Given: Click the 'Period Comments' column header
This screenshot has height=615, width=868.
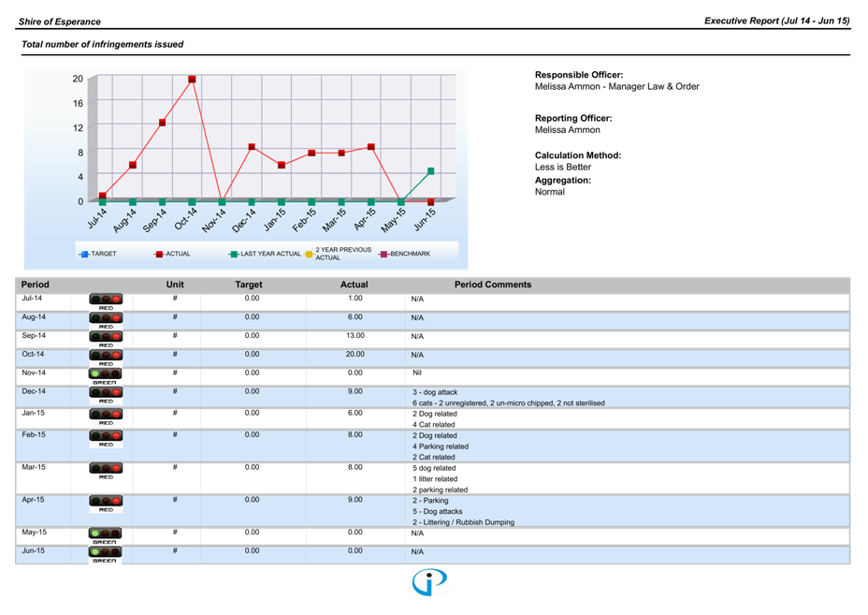Looking at the screenshot, I should pos(493,285).
